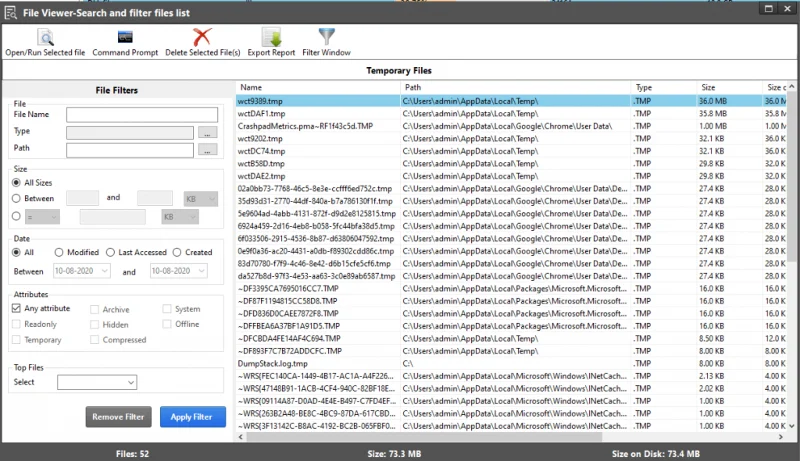This screenshot has width=800, height=461.
Task: Click the browse button beside Type field
Action: coord(207,133)
